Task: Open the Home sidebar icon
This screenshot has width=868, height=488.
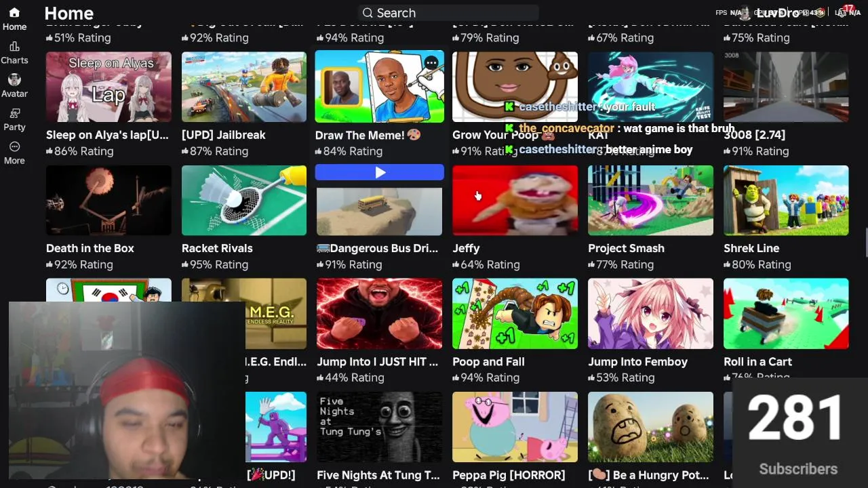Action: tap(14, 19)
